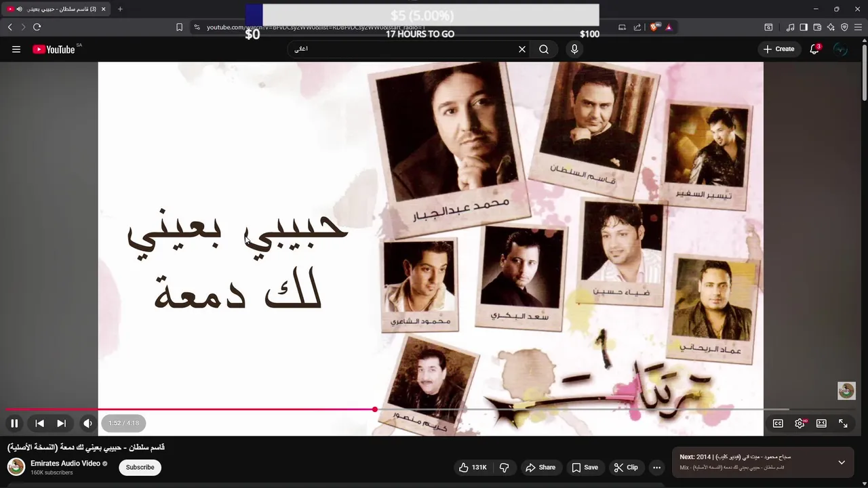Click the donation goal bar showing $5 (5.00%)

[x=422, y=15]
